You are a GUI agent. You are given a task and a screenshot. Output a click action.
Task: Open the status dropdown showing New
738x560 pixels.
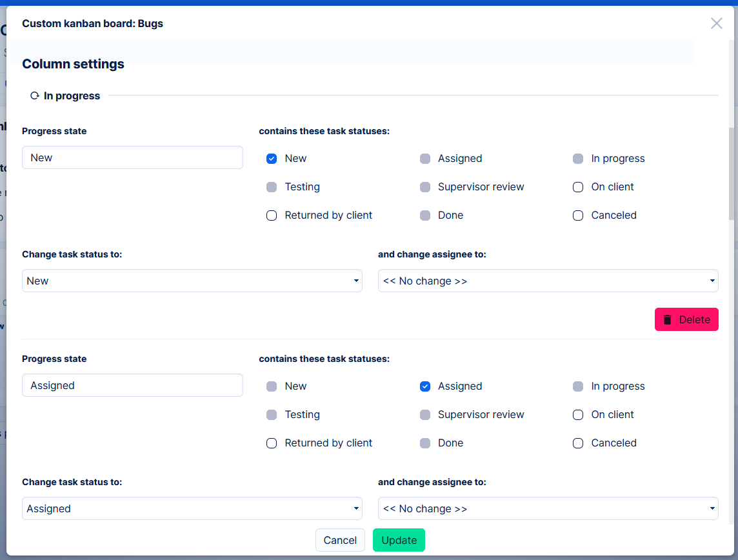[192, 281]
